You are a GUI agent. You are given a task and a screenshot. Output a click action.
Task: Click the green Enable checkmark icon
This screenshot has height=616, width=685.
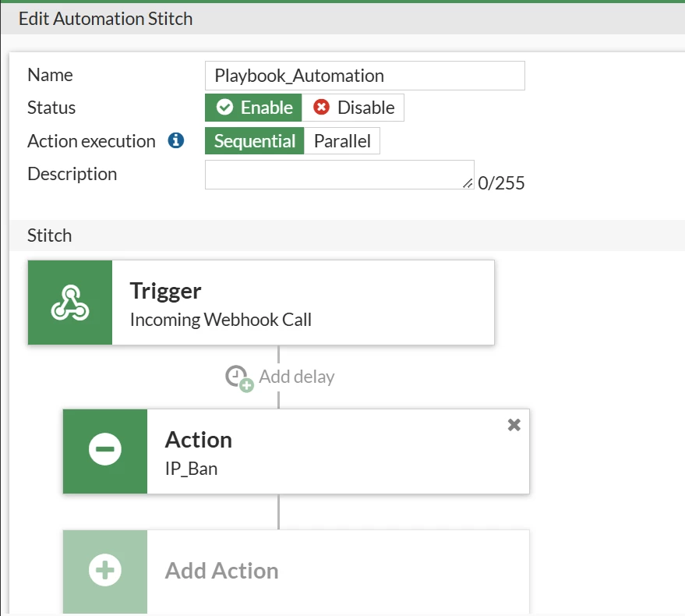[224, 107]
